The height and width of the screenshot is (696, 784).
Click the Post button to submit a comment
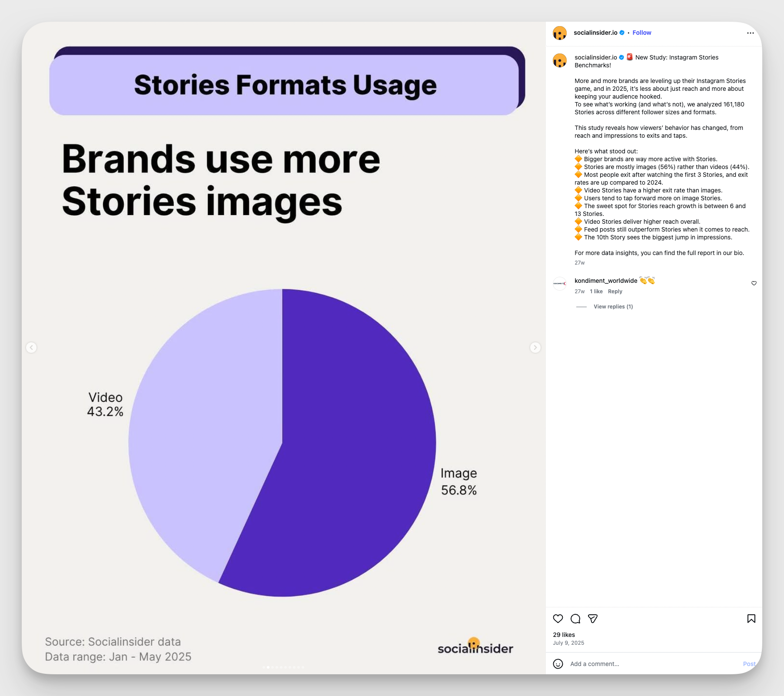(749, 664)
